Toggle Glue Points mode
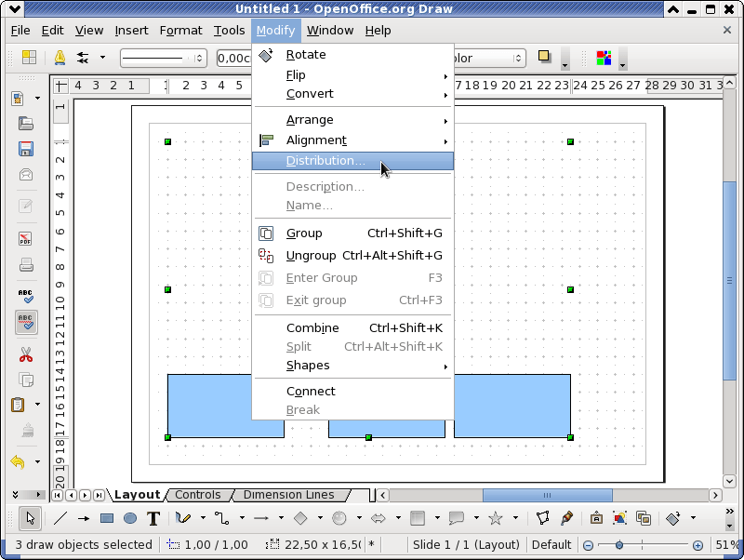Viewport: 744px width, 560px height. (x=566, y=518)
